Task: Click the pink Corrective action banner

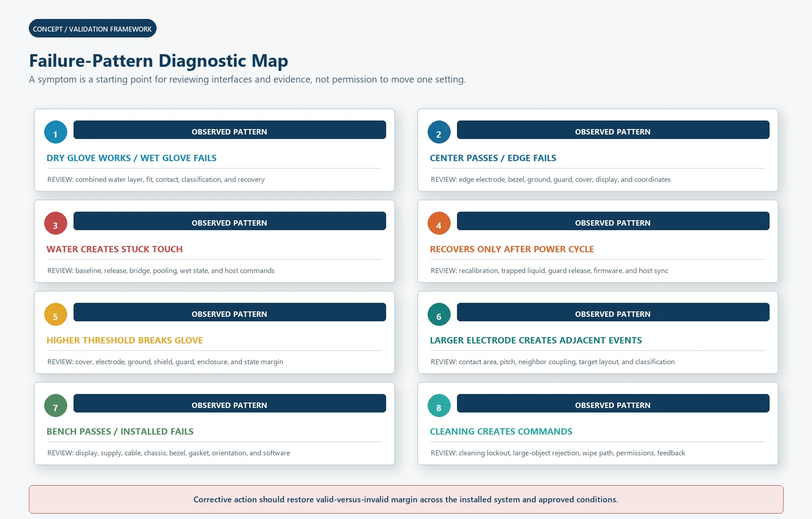Action: 406,499
